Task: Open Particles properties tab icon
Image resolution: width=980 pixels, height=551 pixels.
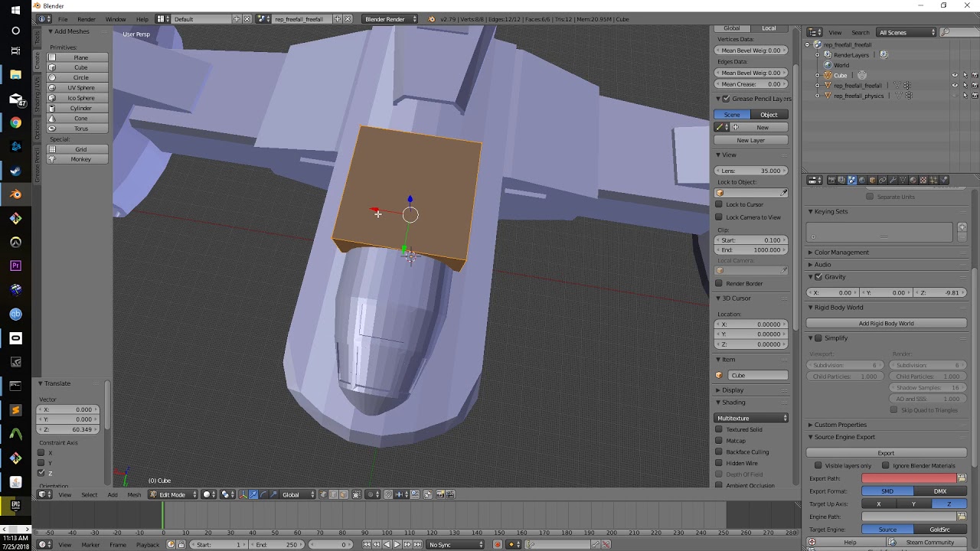Action: click(933, 180)
